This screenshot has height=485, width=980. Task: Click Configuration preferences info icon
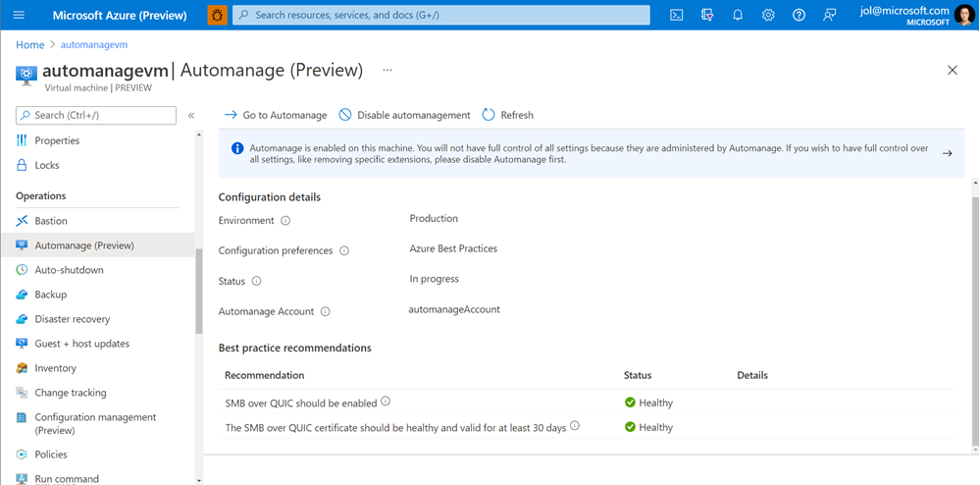tap(344, 251)
